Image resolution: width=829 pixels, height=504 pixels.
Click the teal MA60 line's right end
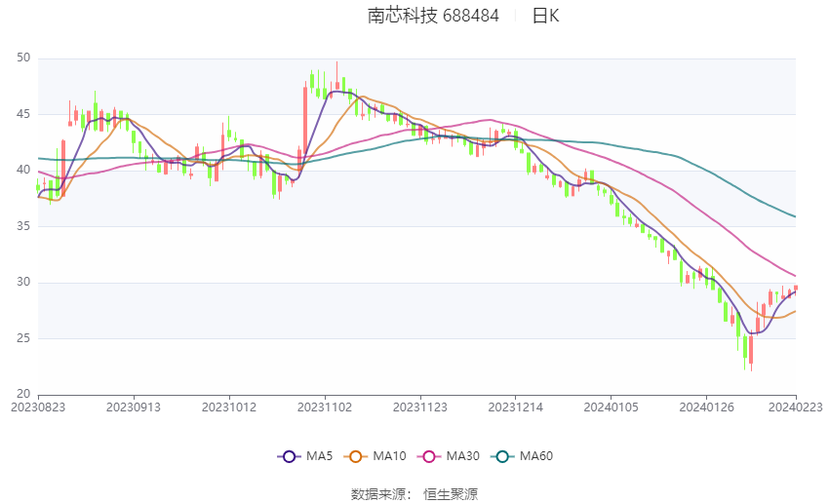point(795,216)
